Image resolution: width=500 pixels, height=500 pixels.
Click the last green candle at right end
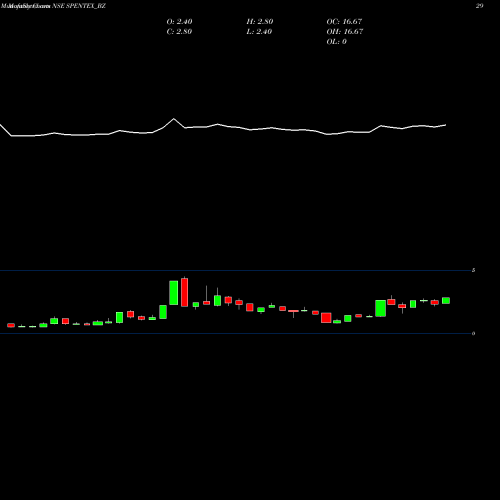coord(446,300)
